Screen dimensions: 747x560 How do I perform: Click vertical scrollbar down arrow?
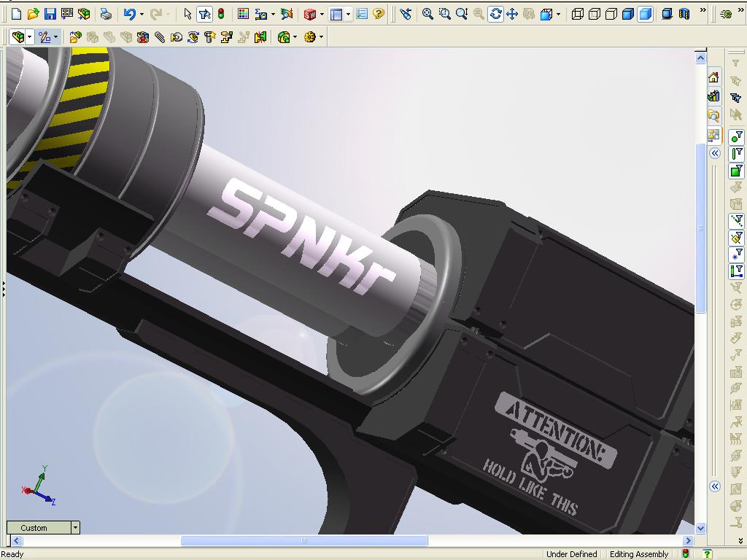[700, 528]
